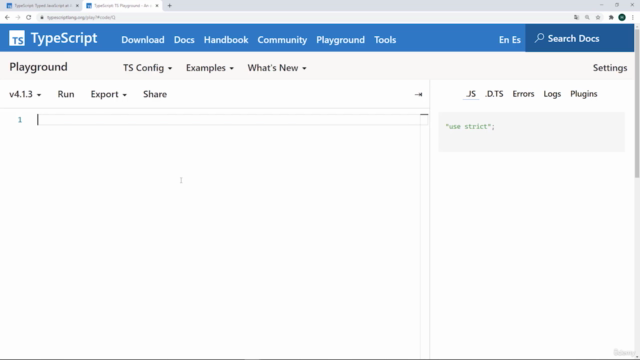Open the v4.1.3 version dropdown
Viewport: 640px width, 360px height.
pos(25,94)
